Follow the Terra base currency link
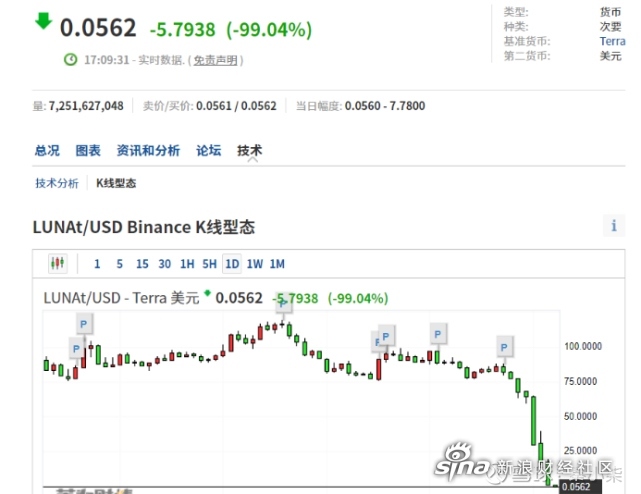 pyautogui.click(x=612, y=41)
